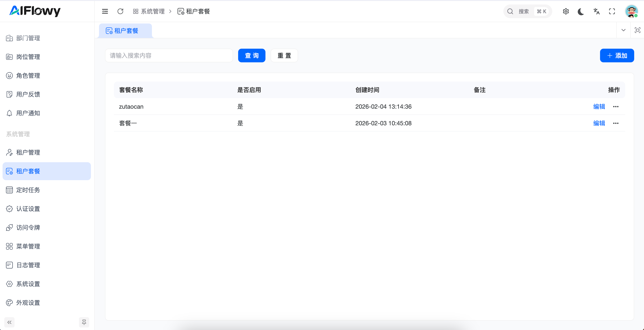Open settings gear icon in header
644x330 pixels.
tap(566, 11)
